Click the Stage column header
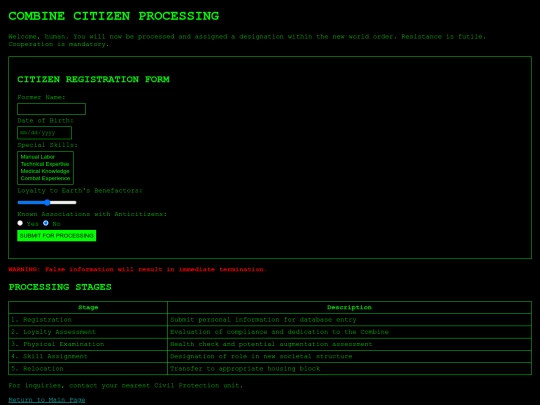 (88, 307)
